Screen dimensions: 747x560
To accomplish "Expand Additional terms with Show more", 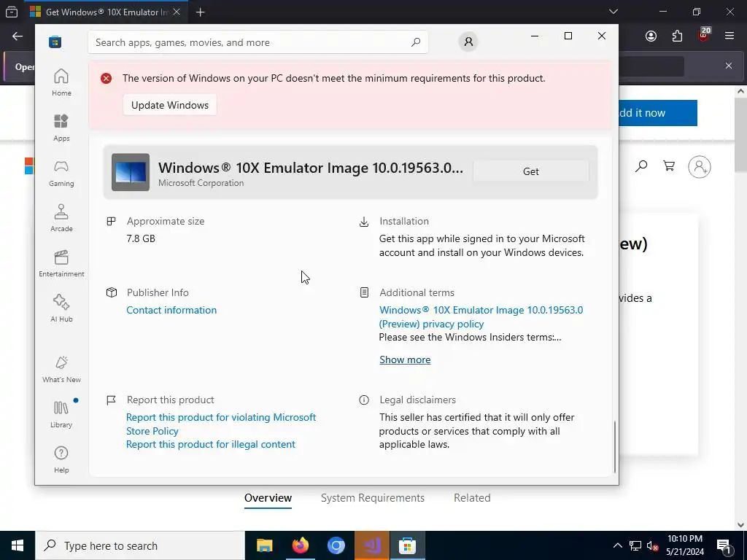I will (405, 359).
